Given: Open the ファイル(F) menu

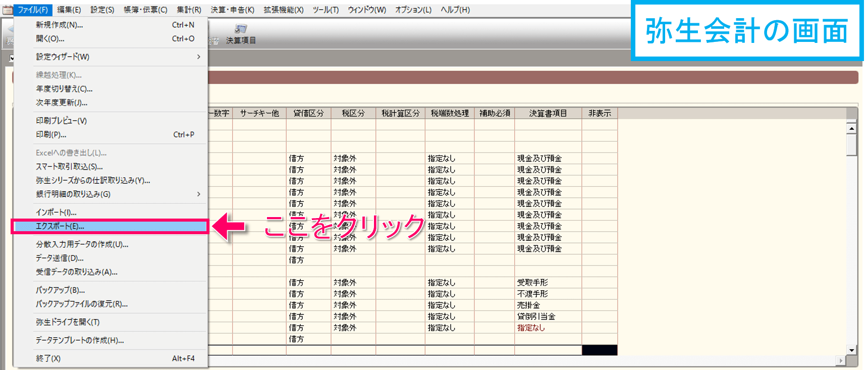Looking at the screenshot, I should (33, 10).
